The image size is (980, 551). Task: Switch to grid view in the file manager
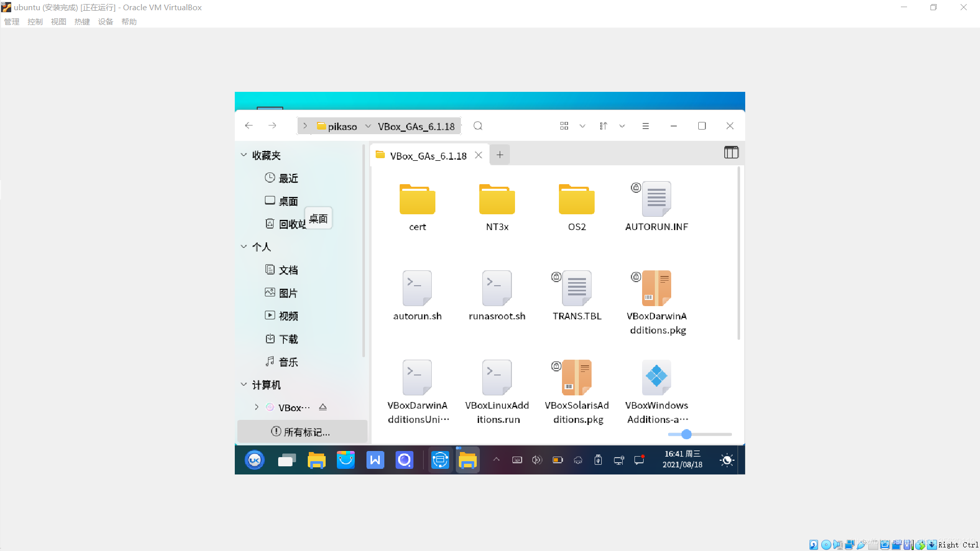tap(564, 126)
